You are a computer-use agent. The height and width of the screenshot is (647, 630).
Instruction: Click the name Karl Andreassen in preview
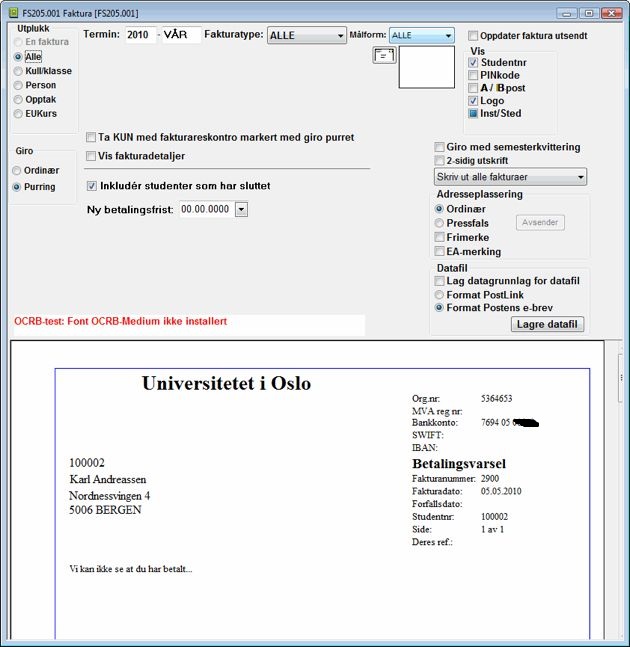[x=108, y=479]
